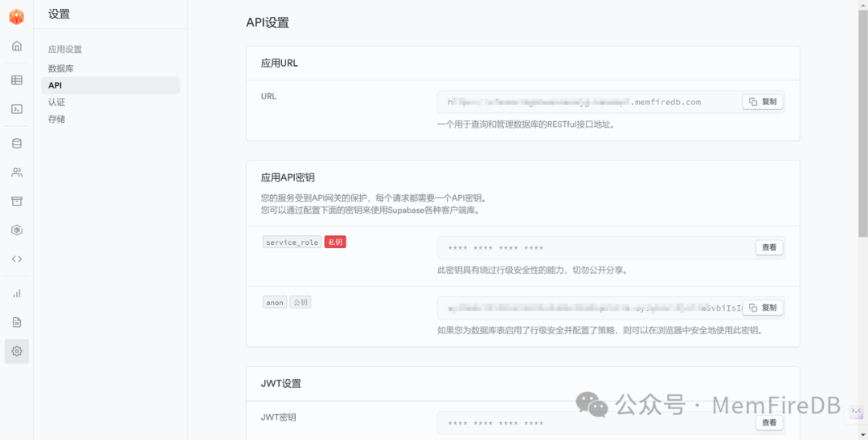
Task: Open the hexagon cube icon in sidebar
Action: 17,230
